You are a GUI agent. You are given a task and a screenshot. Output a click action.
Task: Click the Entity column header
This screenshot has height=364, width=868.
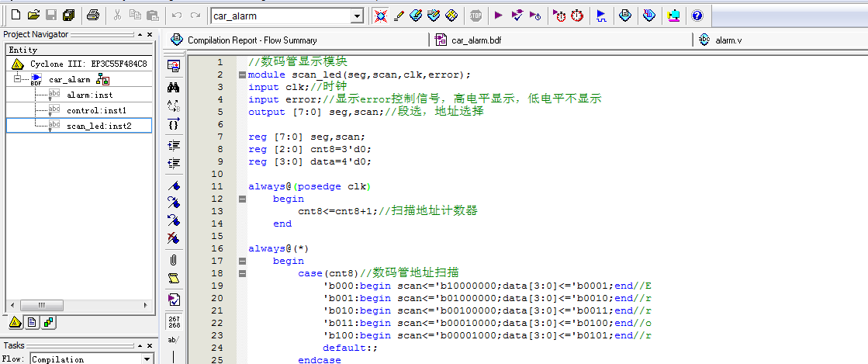tap(79, 50)
